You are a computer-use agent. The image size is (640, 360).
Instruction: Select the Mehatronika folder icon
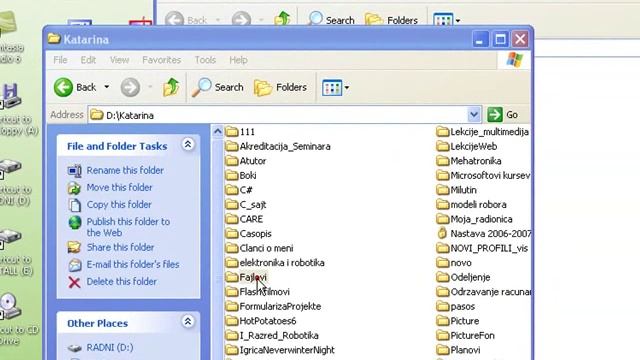click(x=442, y=161)
